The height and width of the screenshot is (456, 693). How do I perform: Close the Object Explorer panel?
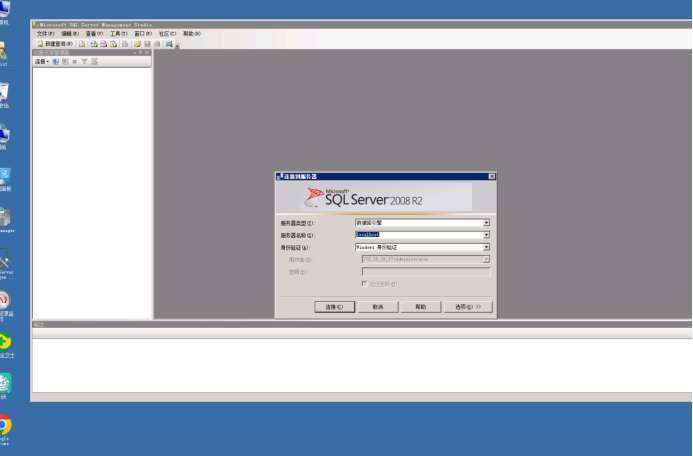147,53
